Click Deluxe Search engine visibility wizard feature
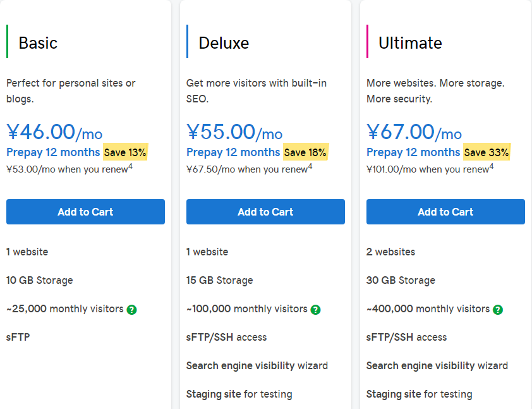532x409 pixels. pyautogui.click(x=257, y=365)
